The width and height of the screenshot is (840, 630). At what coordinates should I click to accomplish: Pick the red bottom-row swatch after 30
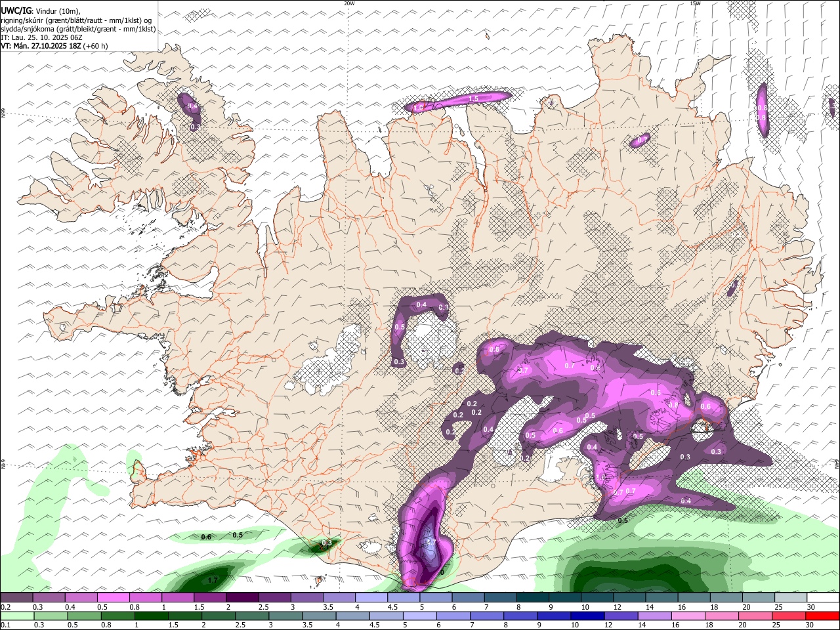tap(822, 616)
